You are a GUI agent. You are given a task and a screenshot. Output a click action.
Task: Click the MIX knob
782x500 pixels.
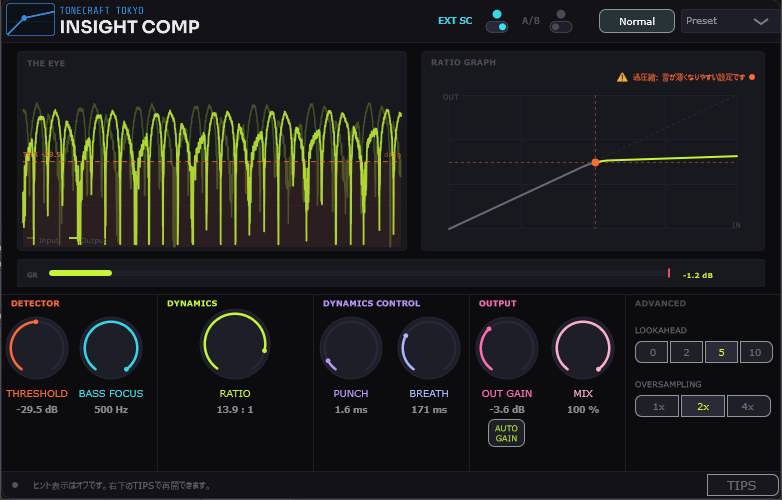[583, 348]
